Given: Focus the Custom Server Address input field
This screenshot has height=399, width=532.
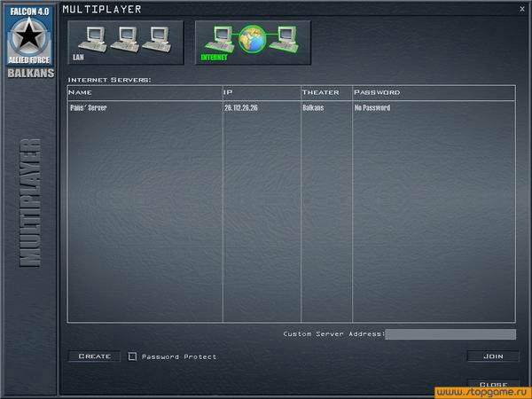Looking at the screenshot, I should (x=450, y=334).
